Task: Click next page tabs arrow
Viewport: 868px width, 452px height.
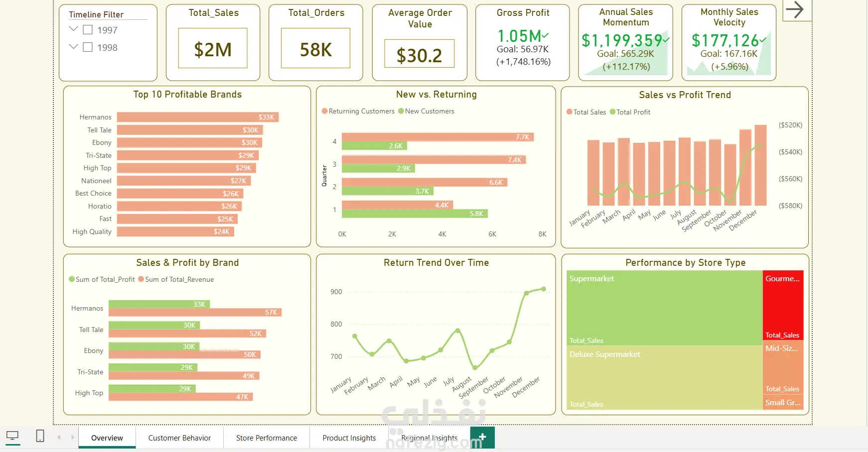Action: [73, 438]
